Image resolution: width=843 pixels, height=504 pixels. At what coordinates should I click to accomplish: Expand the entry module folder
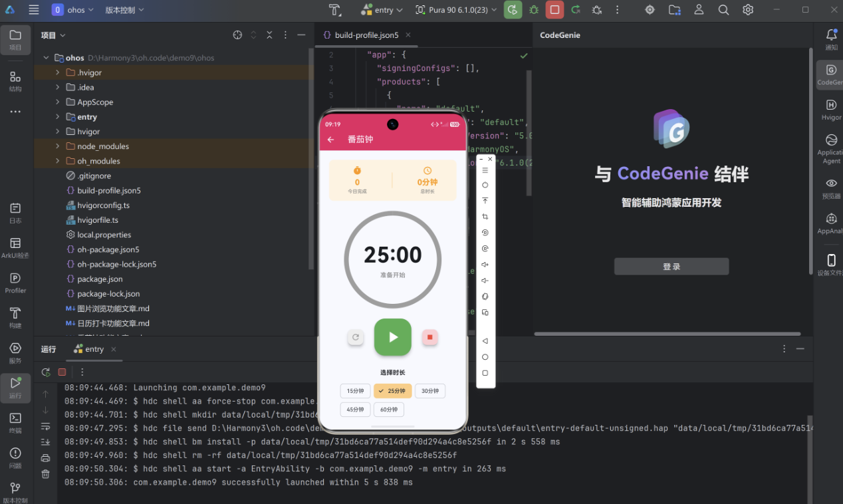pos(58,117)
